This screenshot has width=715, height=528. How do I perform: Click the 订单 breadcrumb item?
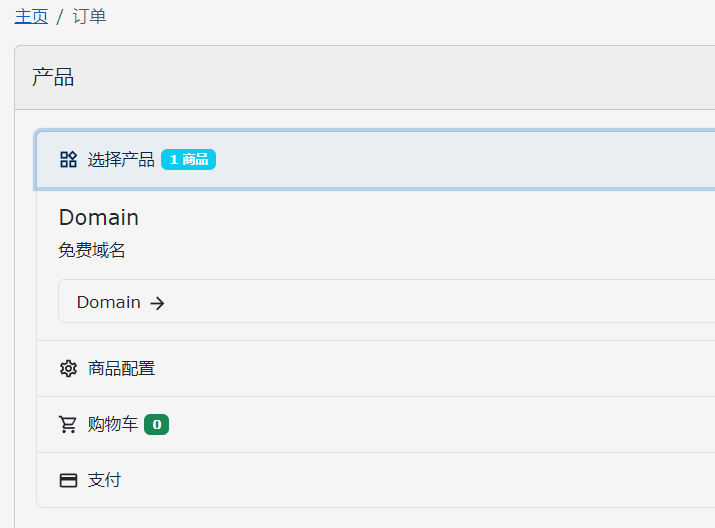point(89,16)
